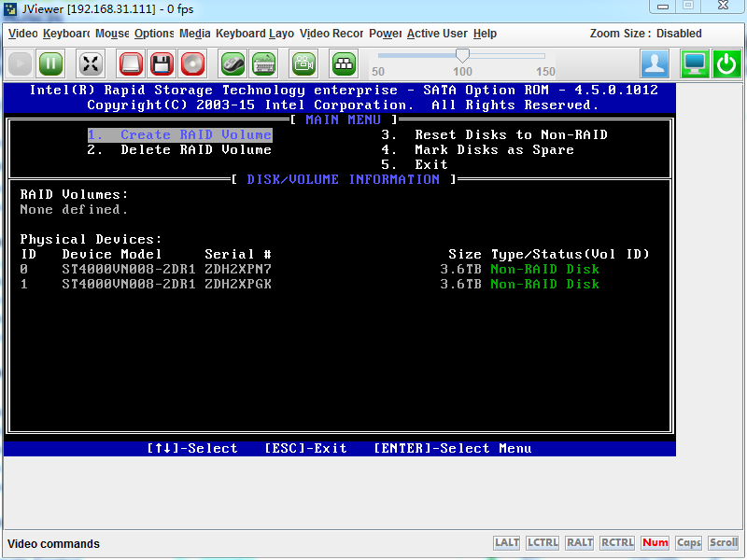The width and height of the screenshot is (747, 560).
Task: Click the green power button icon
Action: pyautogui.click(x=726, y=63)
